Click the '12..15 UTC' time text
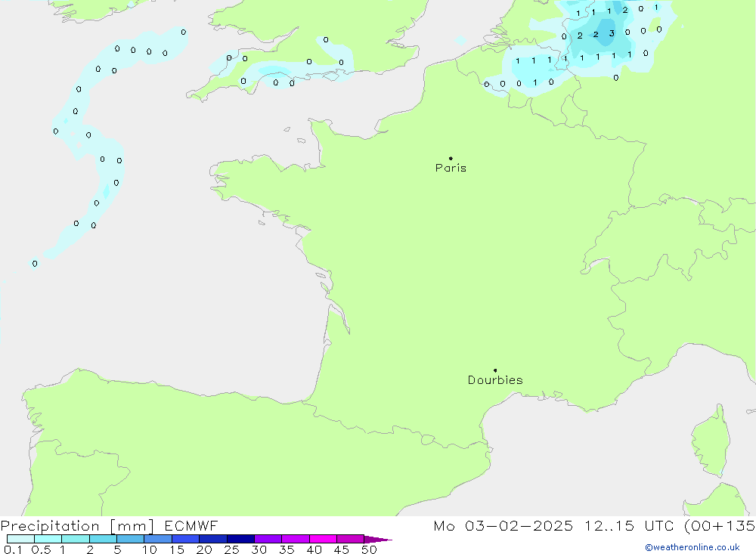The image size is (756, 554). coord(629,525)
